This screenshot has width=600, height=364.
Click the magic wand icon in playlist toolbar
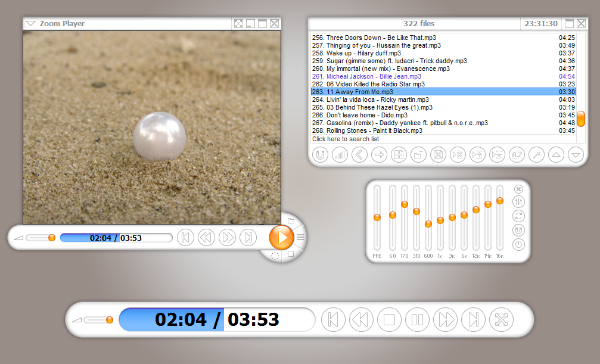tap(536, 155)
